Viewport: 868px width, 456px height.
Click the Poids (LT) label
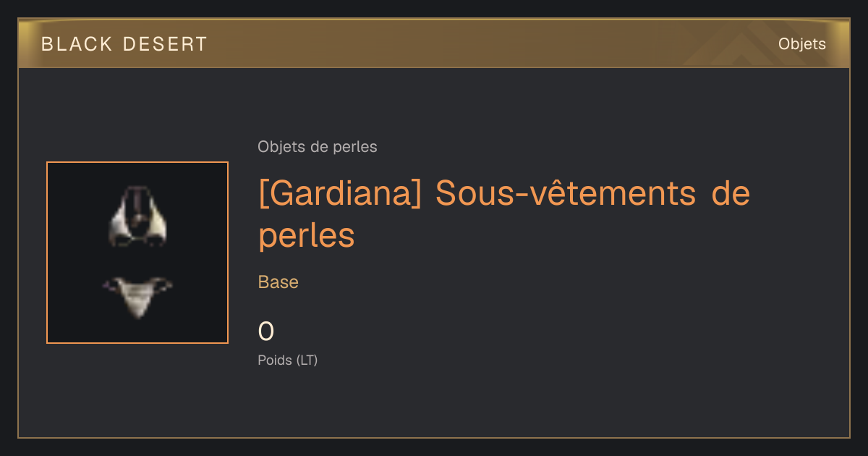[288, 360]
